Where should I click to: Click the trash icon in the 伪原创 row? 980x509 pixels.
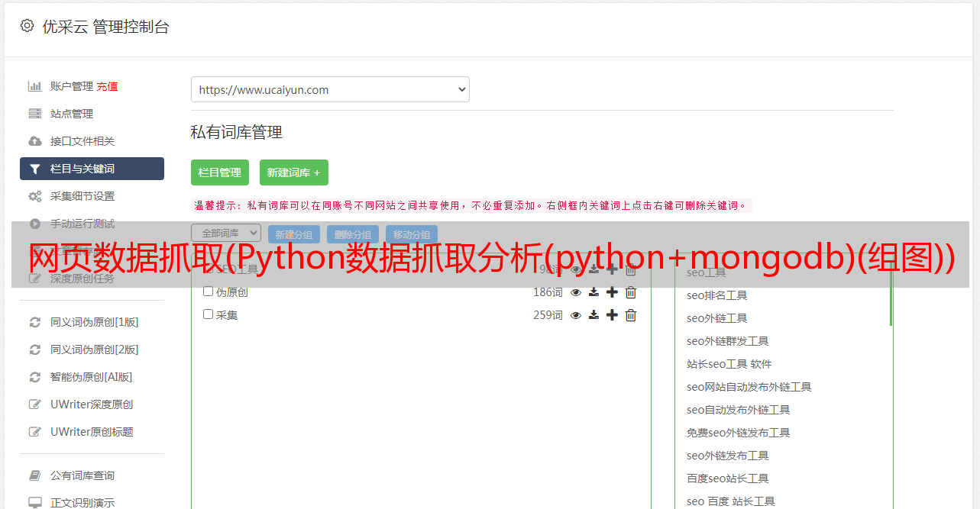pos(630,292)
